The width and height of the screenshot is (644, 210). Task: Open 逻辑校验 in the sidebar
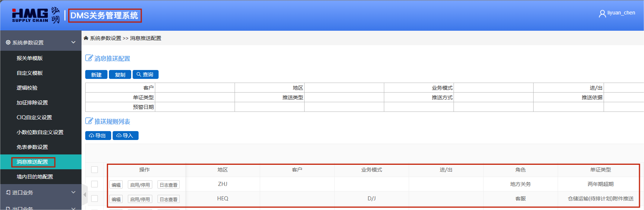[27, 88]
